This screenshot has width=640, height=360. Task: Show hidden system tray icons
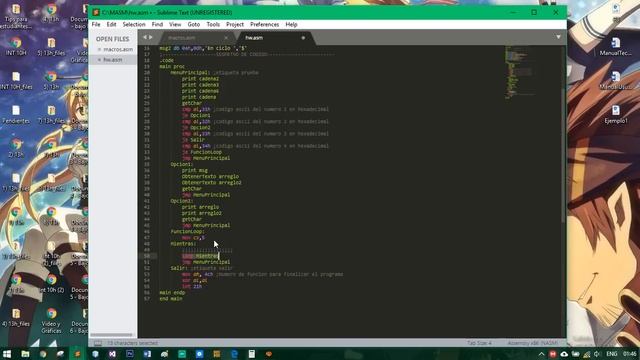542,354
